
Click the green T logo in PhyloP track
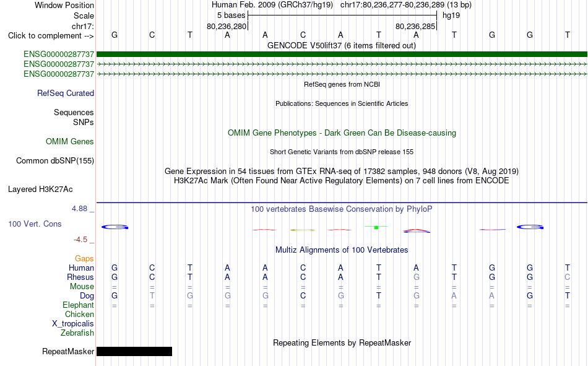376,227
